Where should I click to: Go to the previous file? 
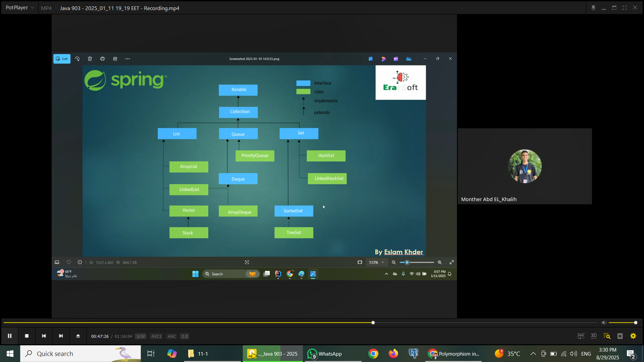click(x=44, y=336)
